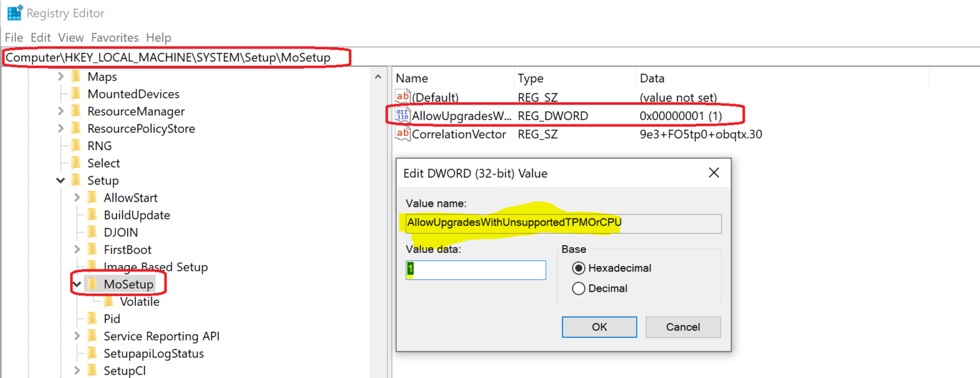Click the Pid folder icon
The image size is (980, 378).
coord(93,318)
